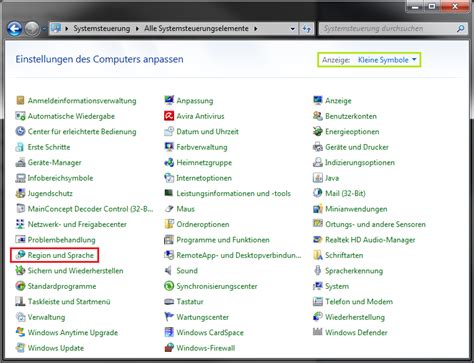Open RemoteApp- und Desktopverbindungen link
This screenshot has height=363, width=474.
[239, 255]
